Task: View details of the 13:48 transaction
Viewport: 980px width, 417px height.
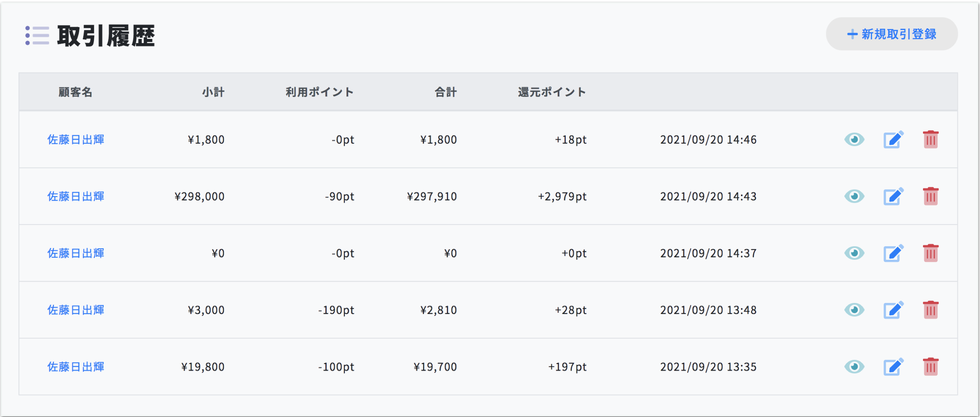Action: pos(854,310)
